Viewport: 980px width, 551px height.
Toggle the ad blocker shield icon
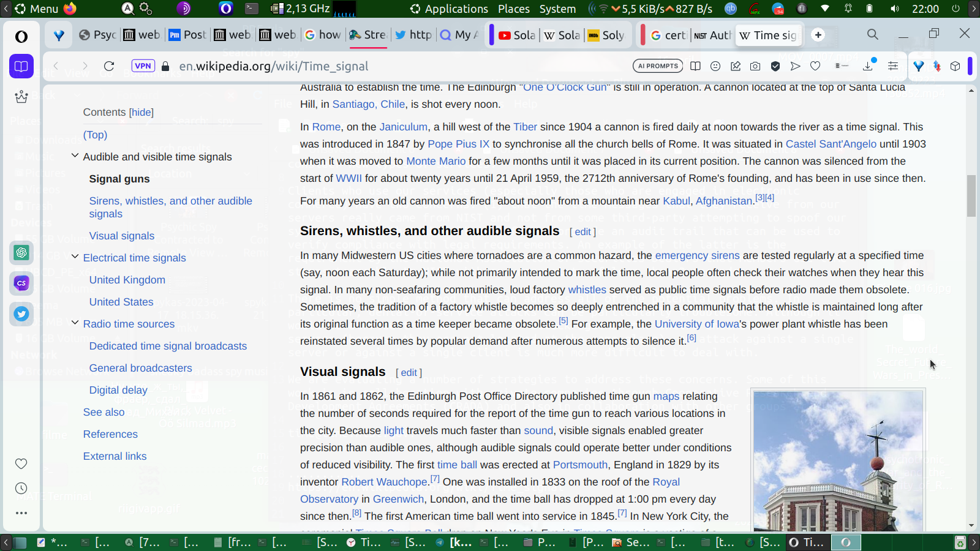pyautogui.click(x=775, y=66)
